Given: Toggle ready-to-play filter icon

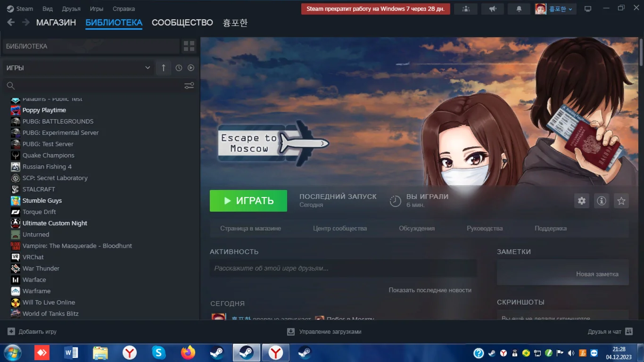Looking at the screenshot, I should click(x=191, y=68).
